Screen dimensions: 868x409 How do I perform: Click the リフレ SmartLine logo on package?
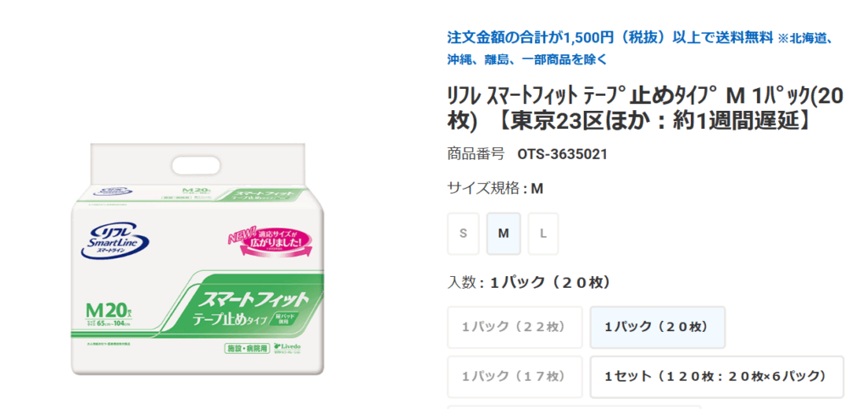click(114, 240)
